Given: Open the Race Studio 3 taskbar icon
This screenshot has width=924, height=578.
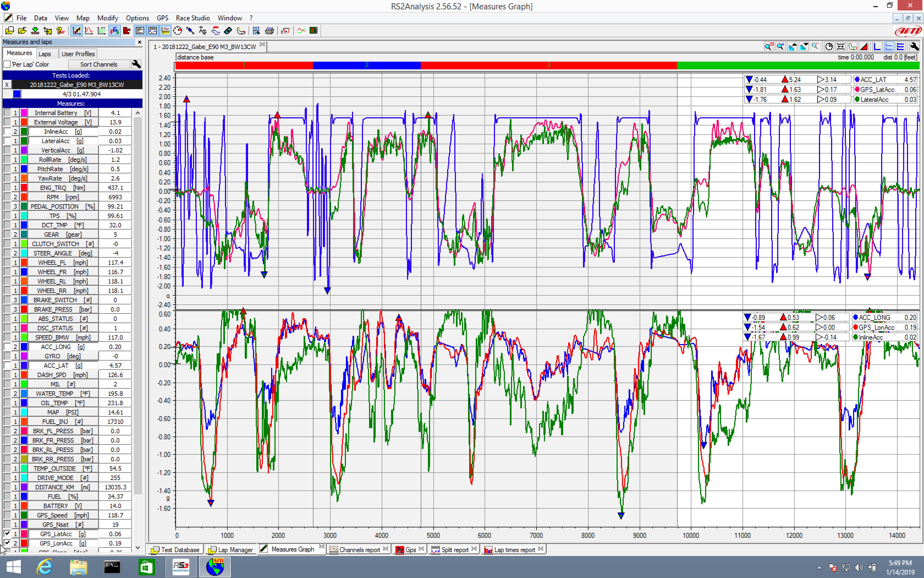Looking at the screenshot, I should 181,567.
